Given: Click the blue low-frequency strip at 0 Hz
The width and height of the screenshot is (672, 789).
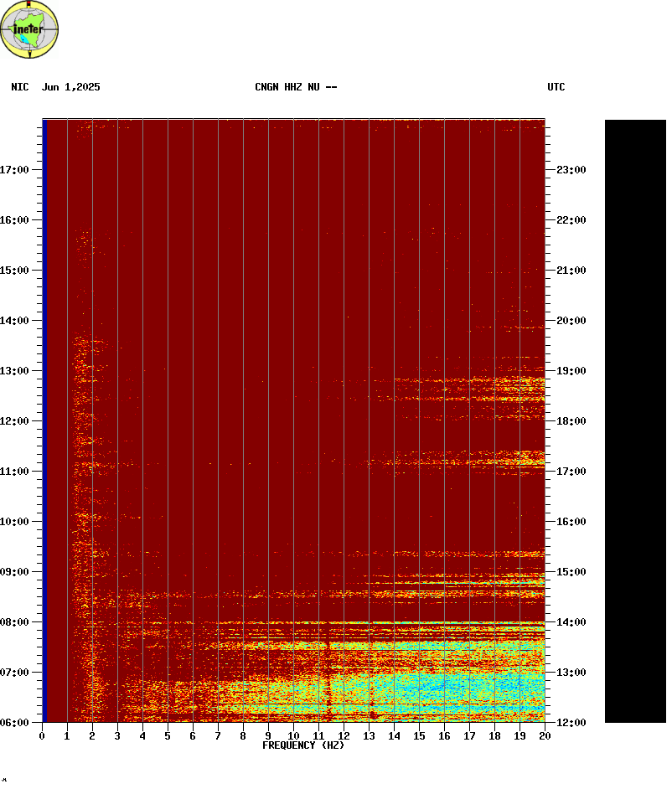Looking at the screenshot, I should pos(44,421).
